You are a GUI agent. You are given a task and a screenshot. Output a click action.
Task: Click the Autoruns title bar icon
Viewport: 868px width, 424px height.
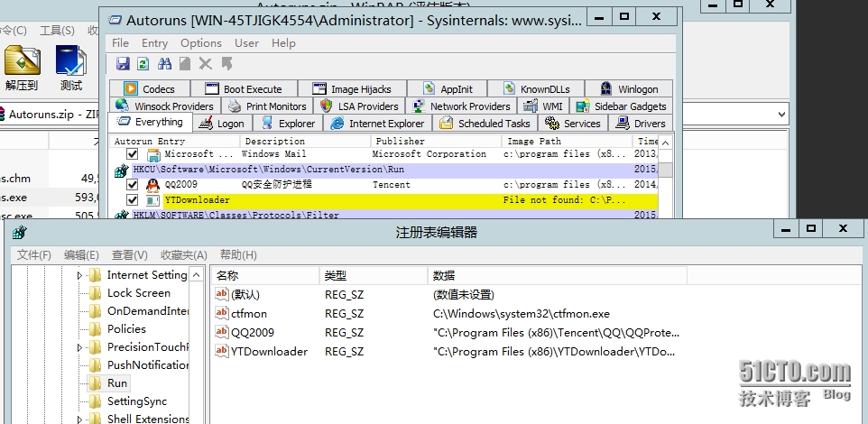click(x=115, y=21)
